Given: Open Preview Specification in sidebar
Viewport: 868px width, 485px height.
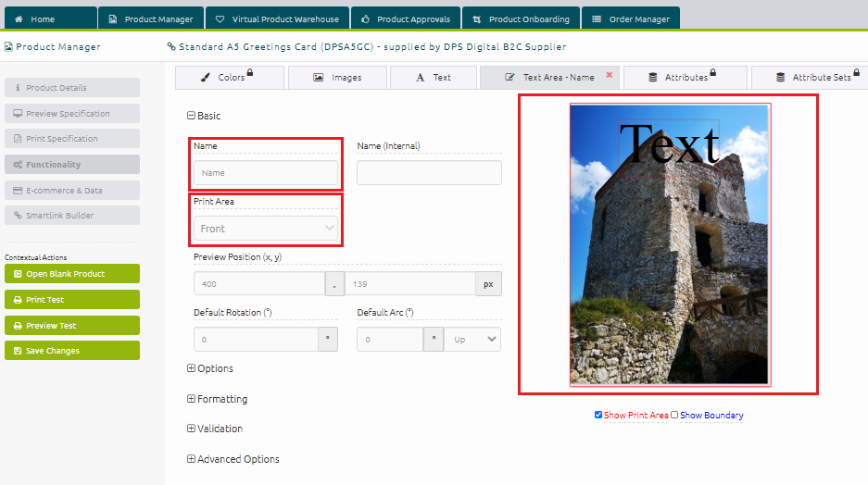Looking at the screenshot, I should coord(72,113).
